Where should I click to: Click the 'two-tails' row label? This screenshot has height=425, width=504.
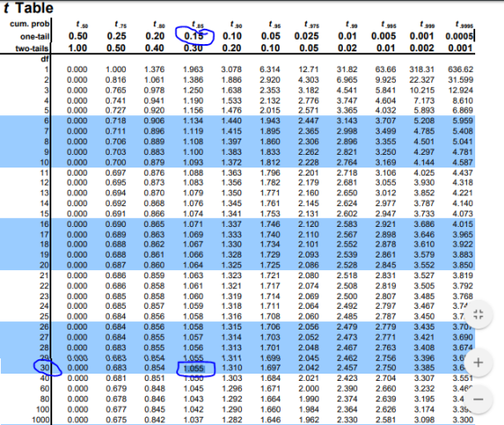32,49
